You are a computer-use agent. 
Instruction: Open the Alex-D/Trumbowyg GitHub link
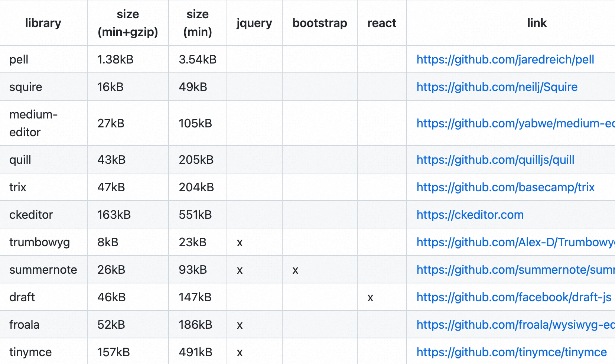coord(516,242)
